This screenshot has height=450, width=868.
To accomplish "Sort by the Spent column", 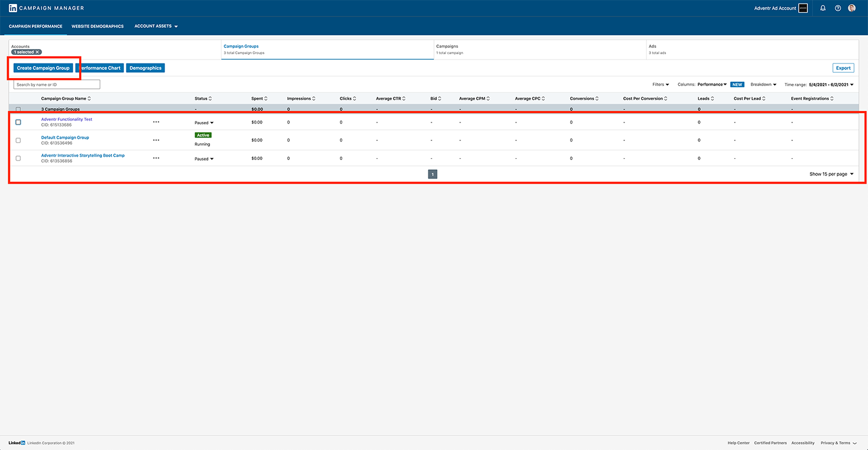I will coord(259,99).
